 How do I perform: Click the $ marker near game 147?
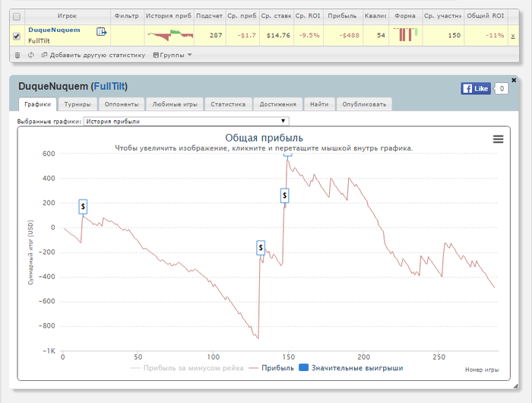pos(285,195)
